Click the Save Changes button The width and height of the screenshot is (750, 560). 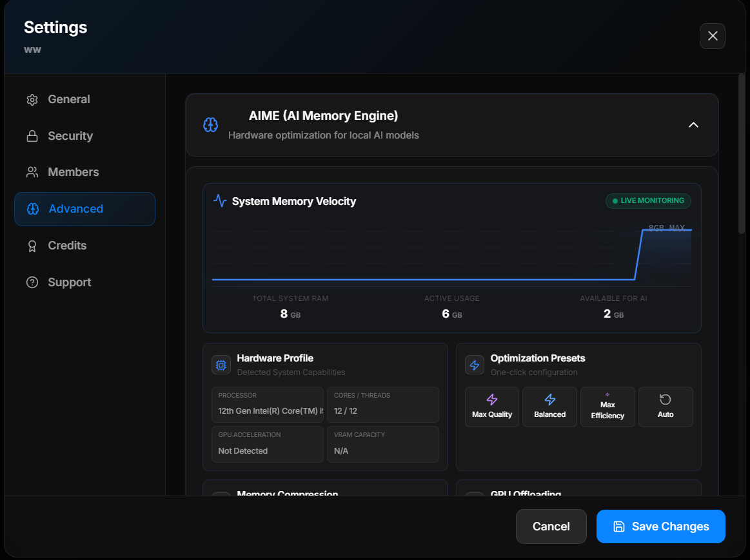click(x=660, y=526)
